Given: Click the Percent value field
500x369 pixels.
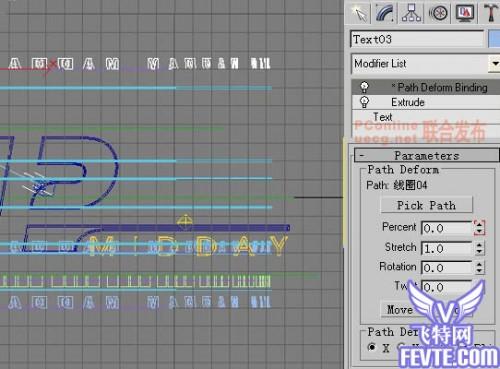Looking at the screenshot, I should pyautogui.click(x=447, y=228).
